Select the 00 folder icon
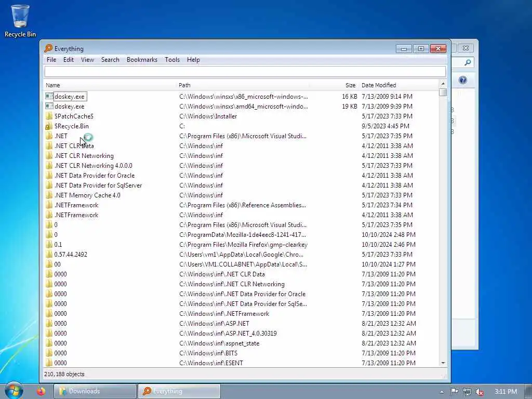This screenshot has width=532, height=399. click(49, 264)
